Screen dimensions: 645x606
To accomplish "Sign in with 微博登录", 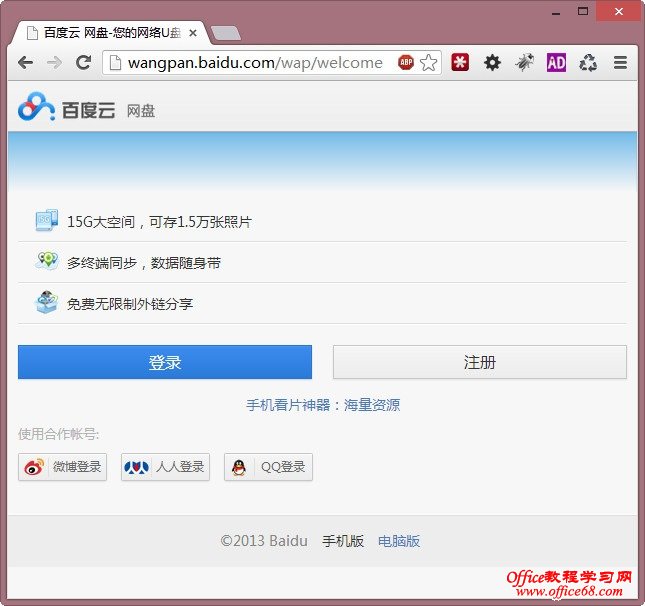I will tap(63, 467).
